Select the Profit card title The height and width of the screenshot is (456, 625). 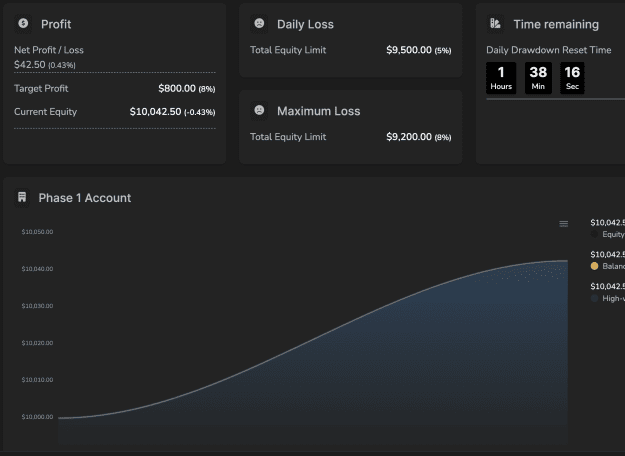point(56,24)
